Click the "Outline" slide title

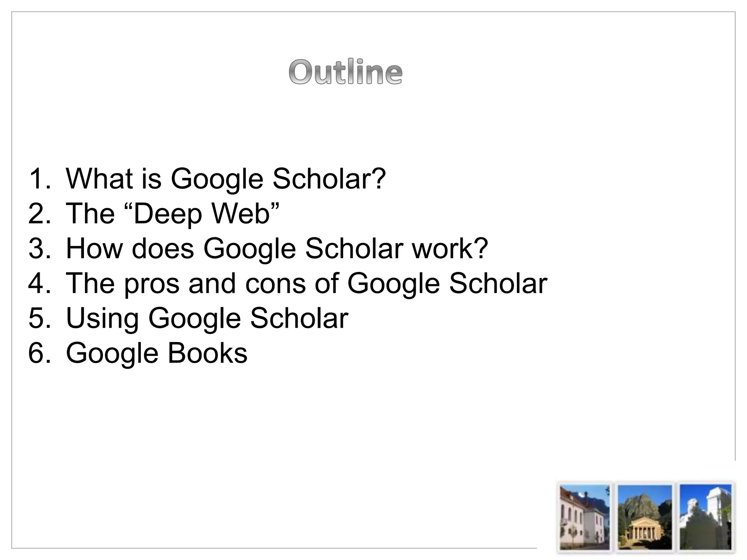click(345, 72)
